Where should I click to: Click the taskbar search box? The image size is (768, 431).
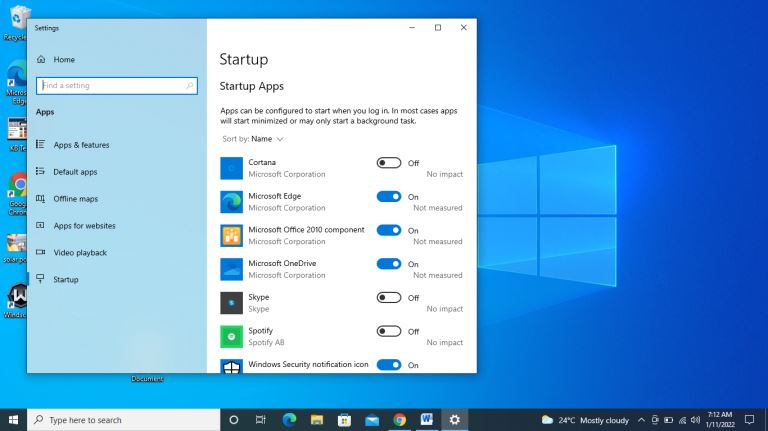tap(123, 420)
